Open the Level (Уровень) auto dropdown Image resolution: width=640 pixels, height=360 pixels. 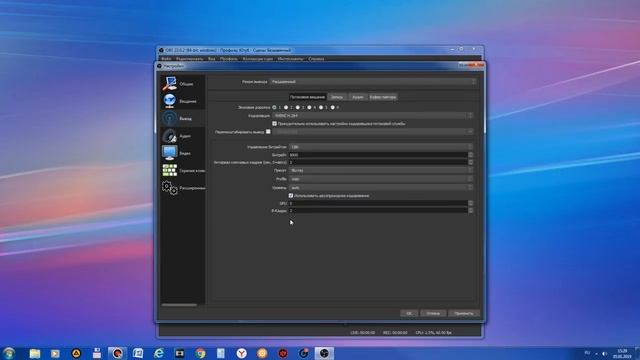point(381,187)
